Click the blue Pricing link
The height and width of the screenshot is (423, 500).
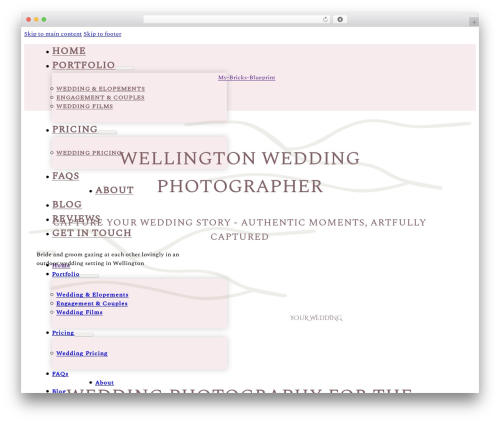63,333
